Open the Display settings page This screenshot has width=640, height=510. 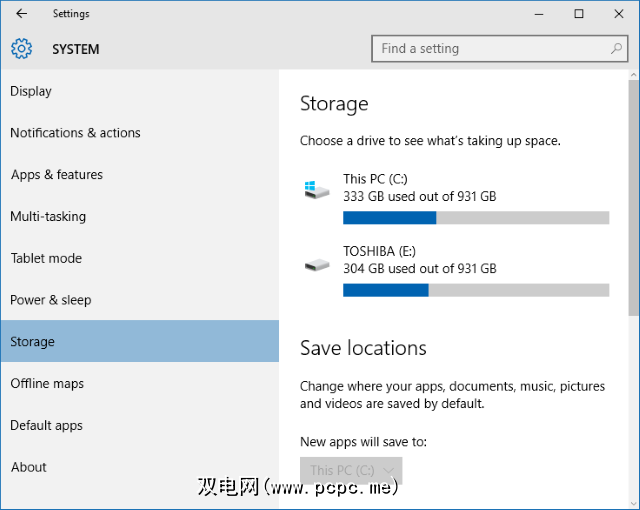(31, 91)
